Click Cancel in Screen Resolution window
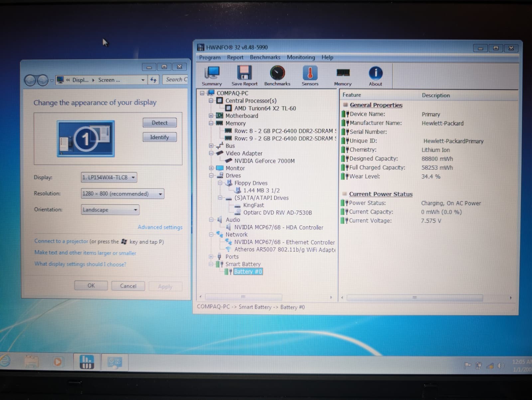Viewport: 532px width, 400px height. (x=128, y=286)
